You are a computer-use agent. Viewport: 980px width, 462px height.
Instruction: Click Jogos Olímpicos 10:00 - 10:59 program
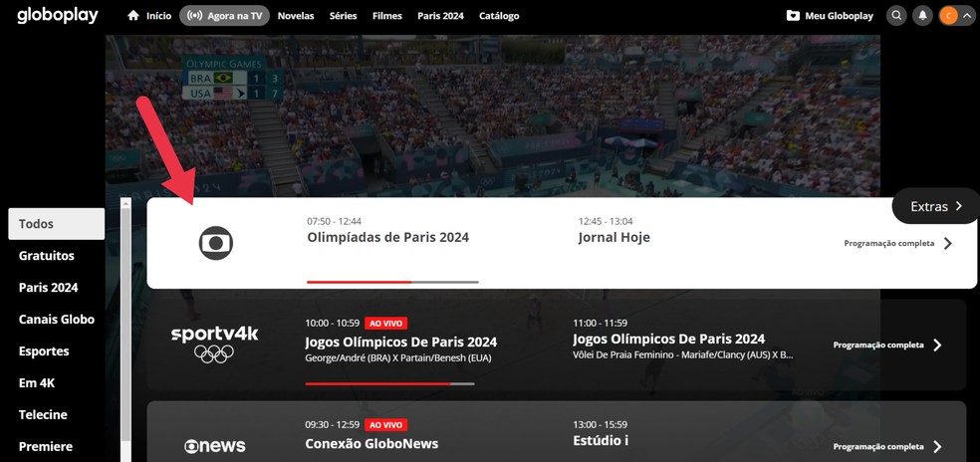(400, 342)
